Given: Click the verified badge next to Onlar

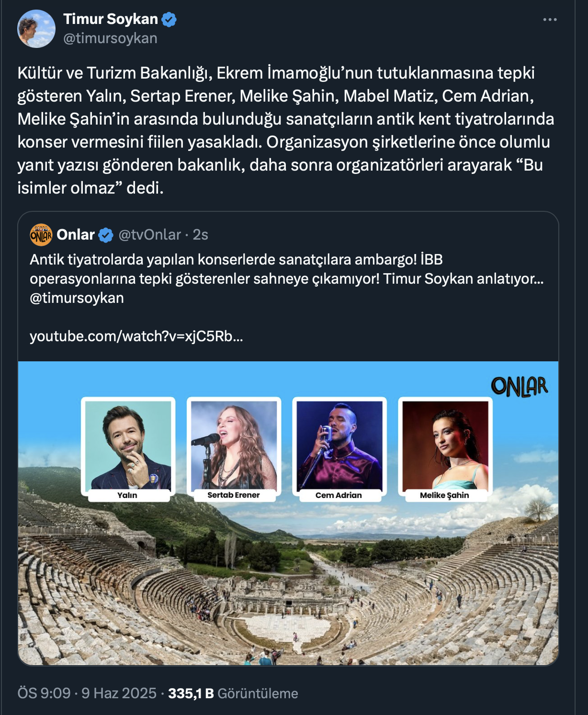Looking at the screenshot, I should pos(106,235).
